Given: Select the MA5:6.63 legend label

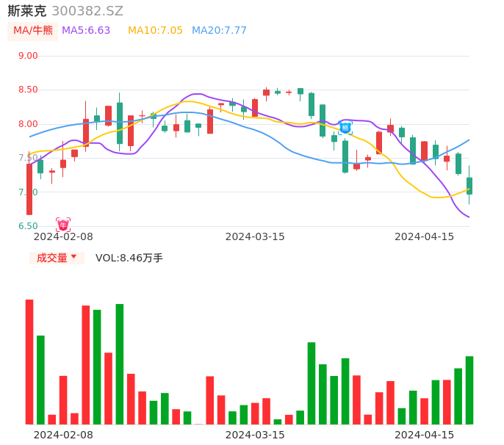Looking at the screenshot, I should (86, 31).
